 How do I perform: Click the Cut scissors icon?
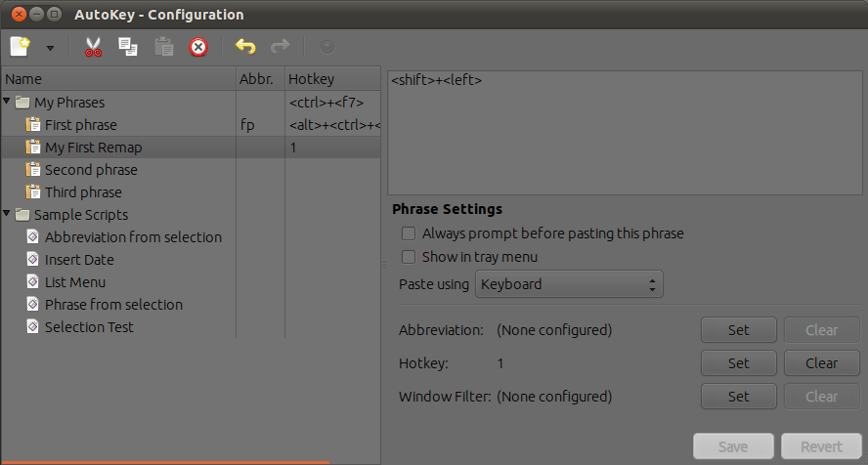pos(93,47)
